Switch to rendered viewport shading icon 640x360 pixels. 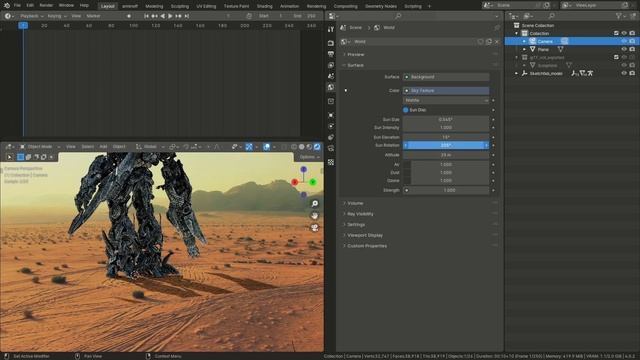317,147
